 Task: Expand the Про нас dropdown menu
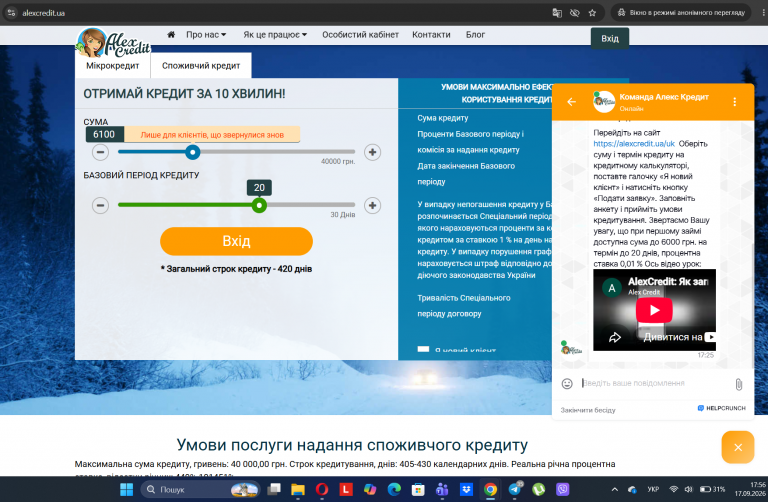click(206, 35)
